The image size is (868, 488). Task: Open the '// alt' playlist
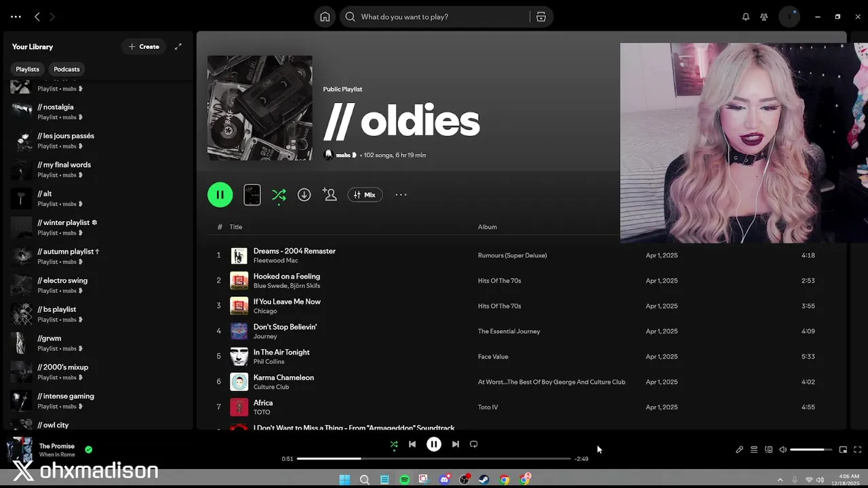98,198
